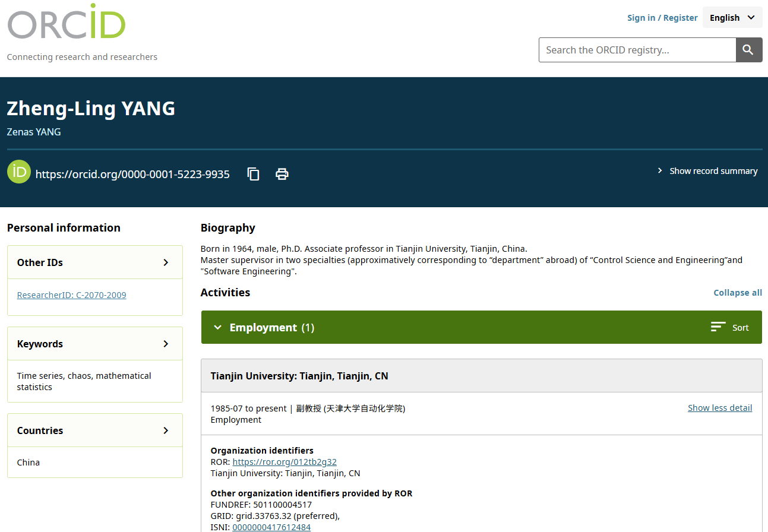
Task: Follow the ResearcherID C-2070-2009 link
Action: pos(71,294)
